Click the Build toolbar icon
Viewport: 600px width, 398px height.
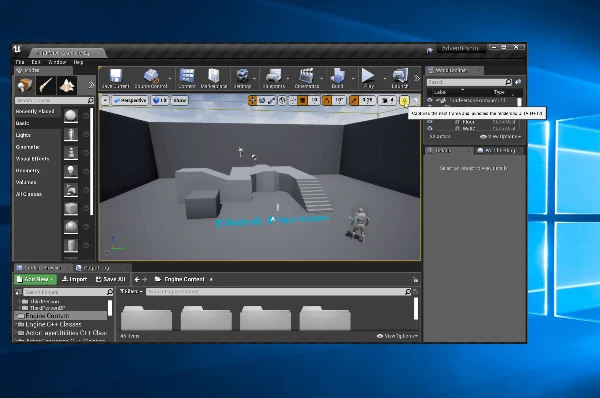(x=337, y=78)
